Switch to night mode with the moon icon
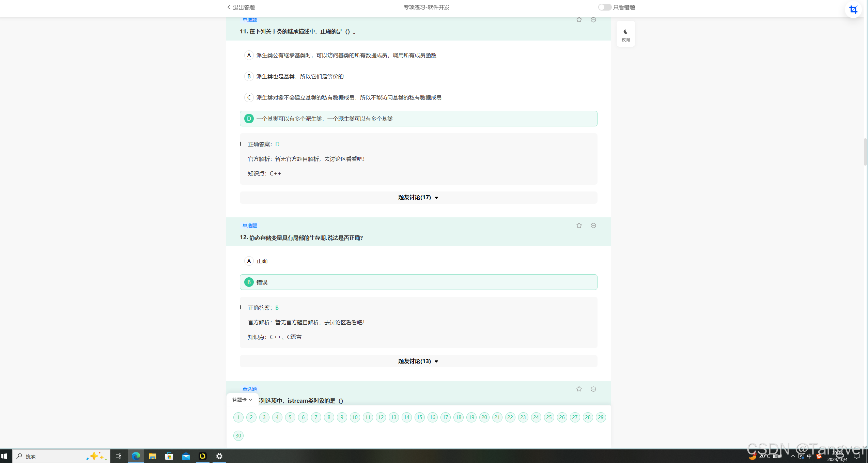Image resolution: width=868 pixels, height=463 pixels. [625, 34]
